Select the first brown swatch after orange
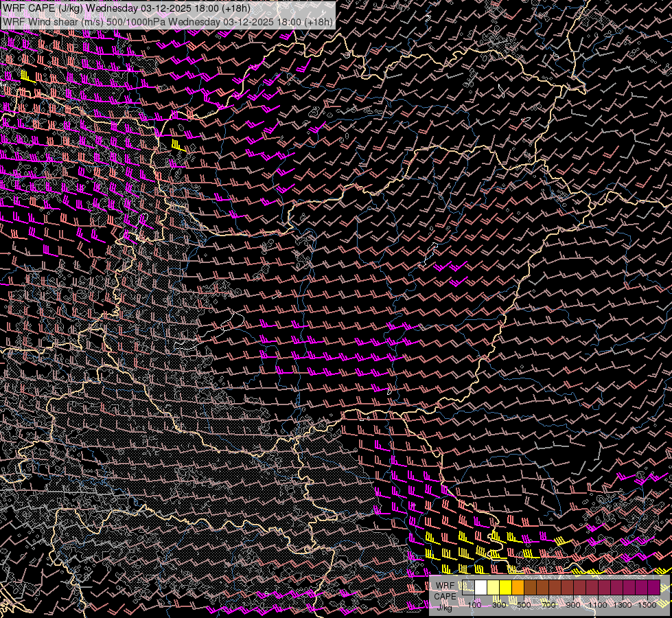Viewport: 672px width, 618px height. (531, 588)
